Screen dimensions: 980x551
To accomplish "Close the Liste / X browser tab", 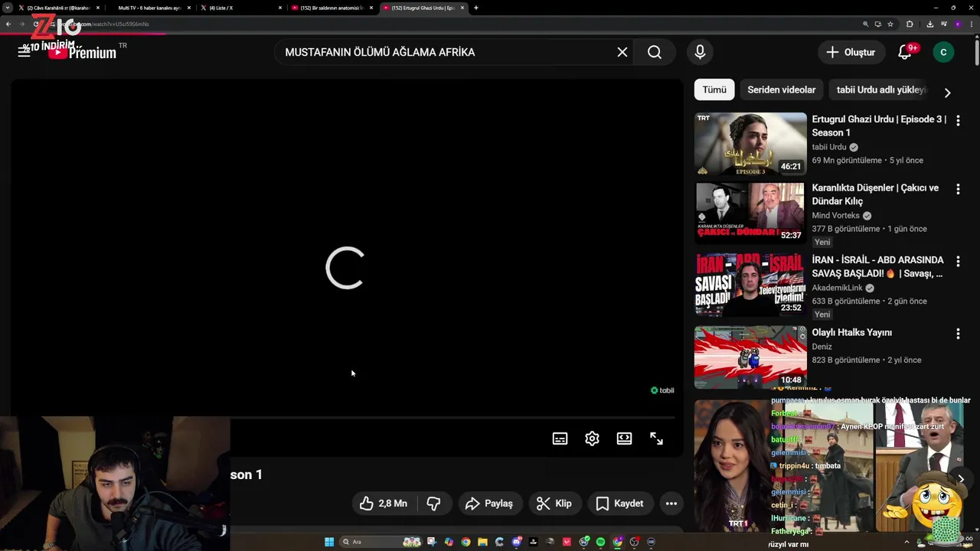I will click(280, 8).
